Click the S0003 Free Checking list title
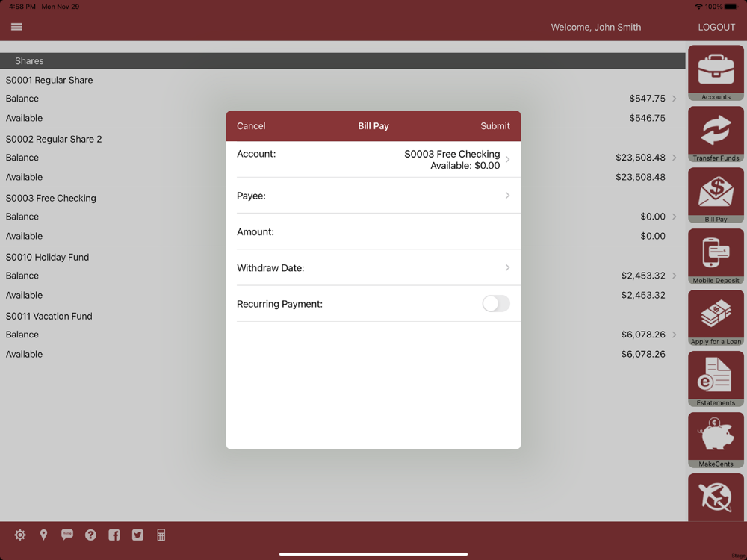The height and width of the screenshot is (560, 747). (x=51, y=198)
